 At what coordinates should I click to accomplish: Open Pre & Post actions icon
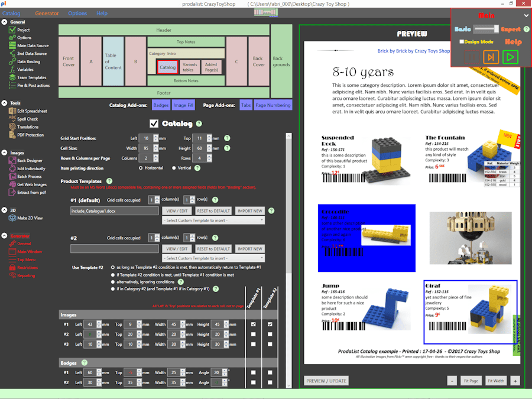12,86
